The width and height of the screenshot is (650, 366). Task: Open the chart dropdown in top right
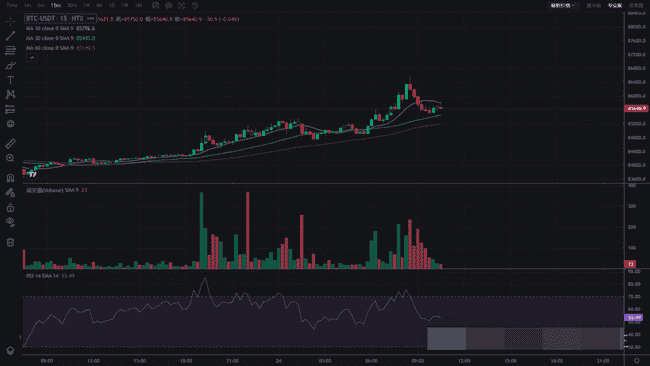coord(563,5)
